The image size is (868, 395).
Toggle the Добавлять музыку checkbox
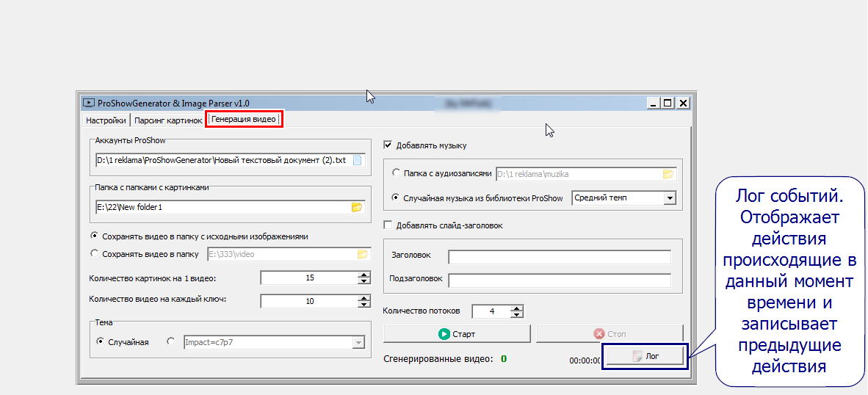tap(388, 145)
